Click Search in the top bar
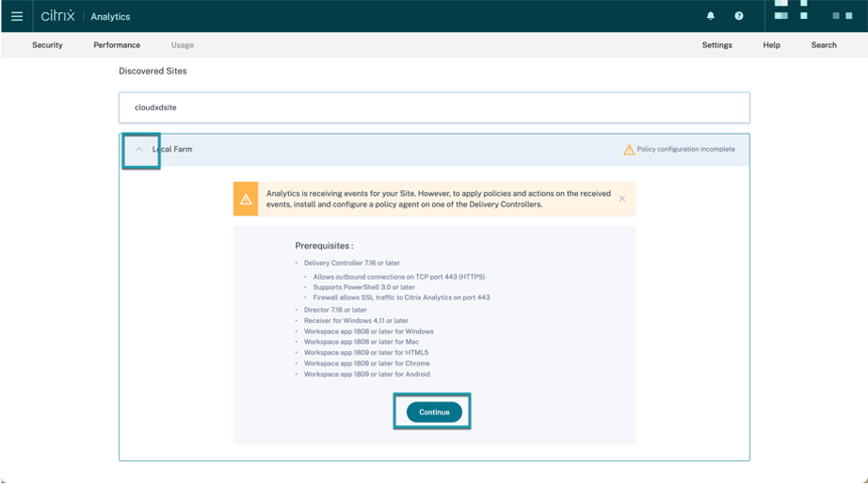The width and height of the screenshot is (868, 484). pos(824,45)
